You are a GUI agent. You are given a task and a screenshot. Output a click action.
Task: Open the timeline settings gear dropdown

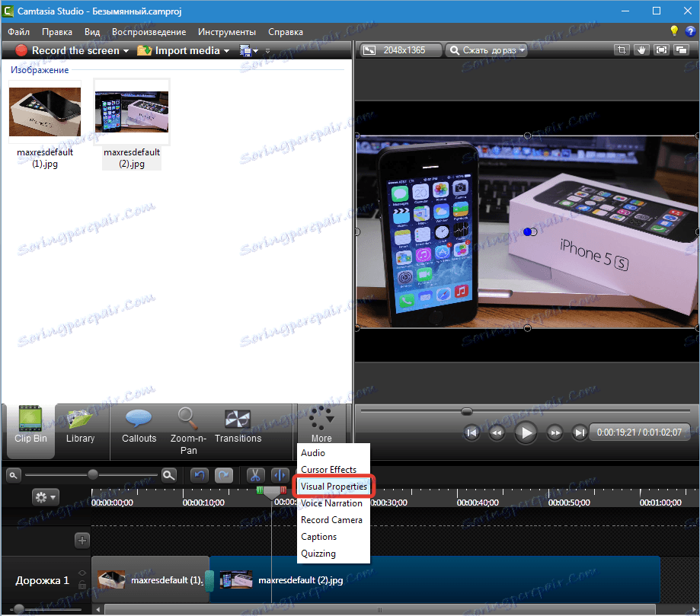click(46, 496)
